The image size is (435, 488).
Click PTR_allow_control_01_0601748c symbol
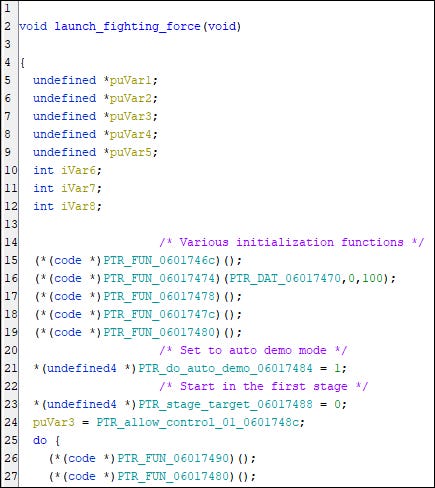click(x=198, y=422)
